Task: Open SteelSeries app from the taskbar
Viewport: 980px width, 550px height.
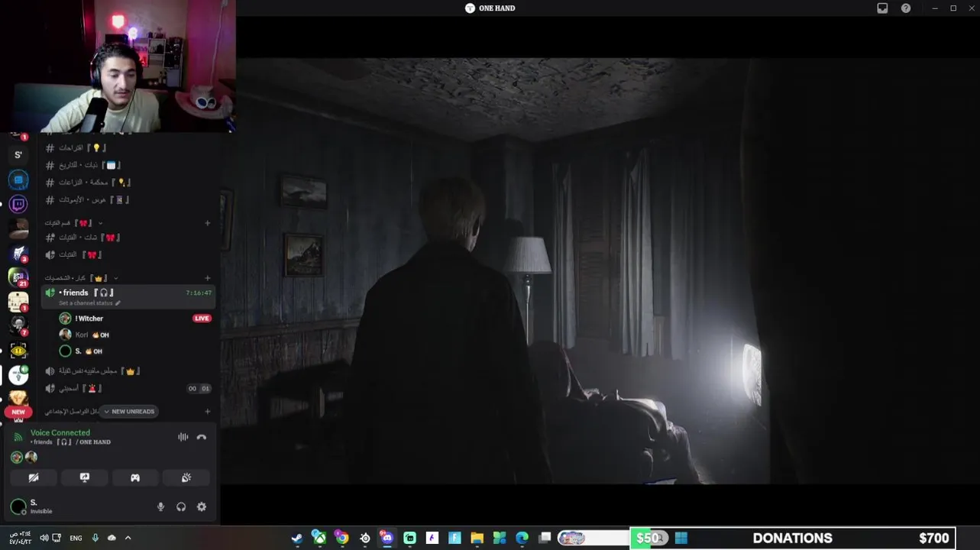Action: [x=364, y=538]
